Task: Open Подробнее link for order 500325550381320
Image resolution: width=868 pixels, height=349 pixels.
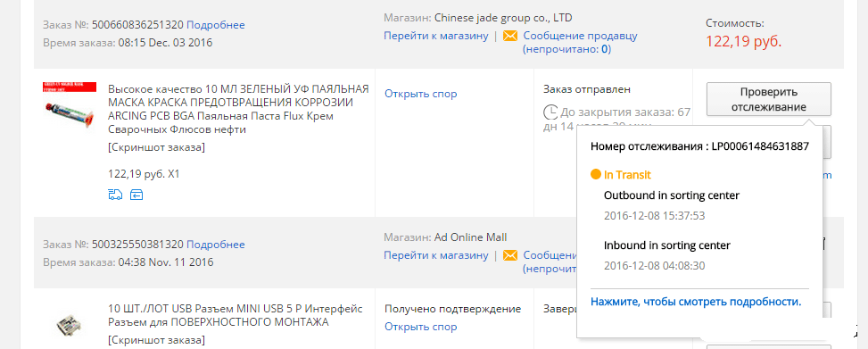Action: 215,245
